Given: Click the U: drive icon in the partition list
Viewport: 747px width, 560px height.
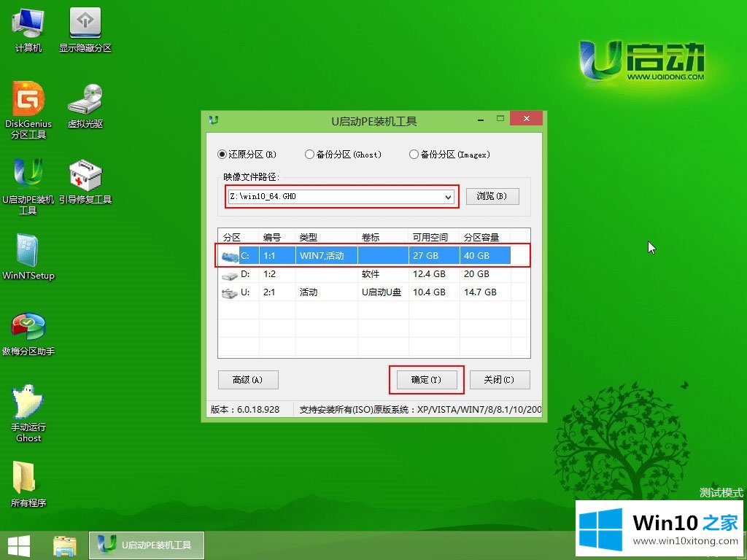Looking at the screenshot, I should point(230,293).
